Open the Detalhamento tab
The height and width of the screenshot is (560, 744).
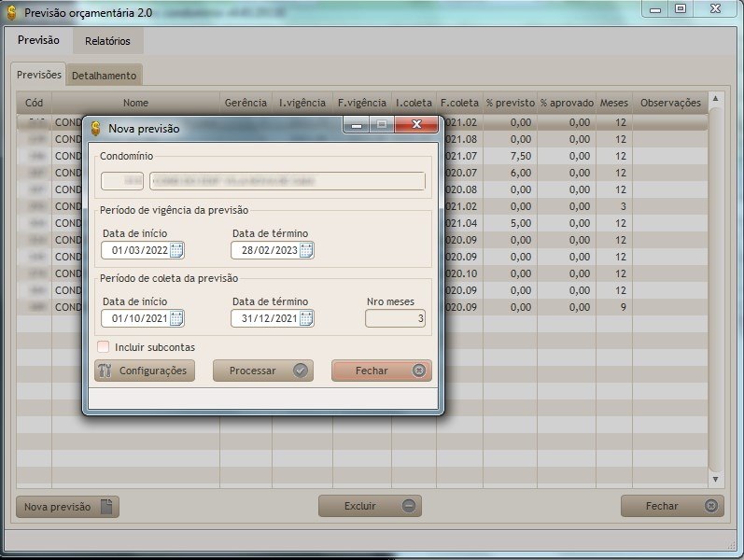104,76
